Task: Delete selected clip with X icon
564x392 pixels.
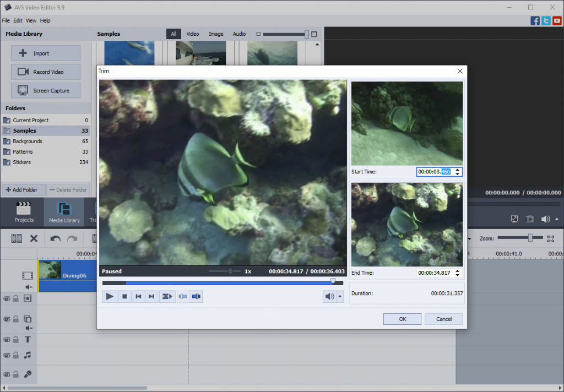Action: click(34, 238)
